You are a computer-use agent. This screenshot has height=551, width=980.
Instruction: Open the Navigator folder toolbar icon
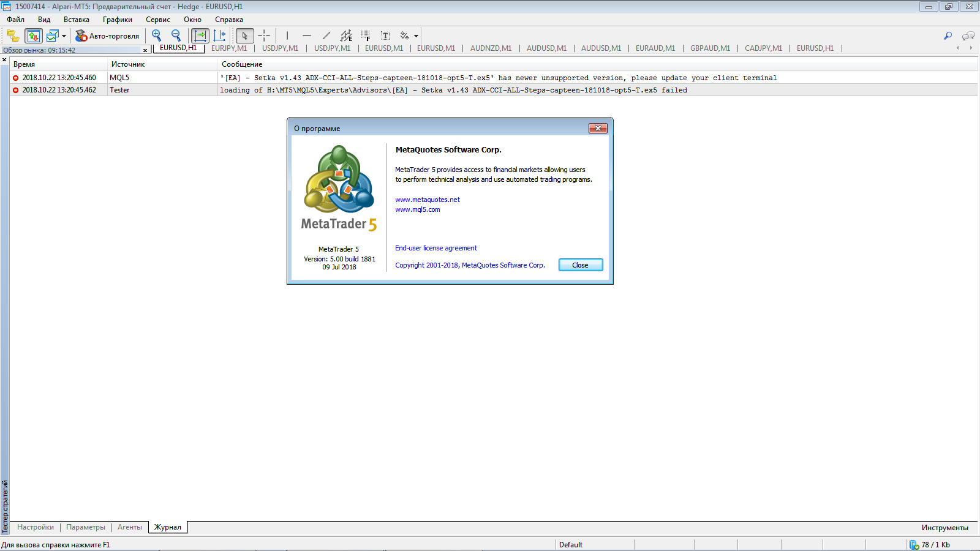(13, 36)
